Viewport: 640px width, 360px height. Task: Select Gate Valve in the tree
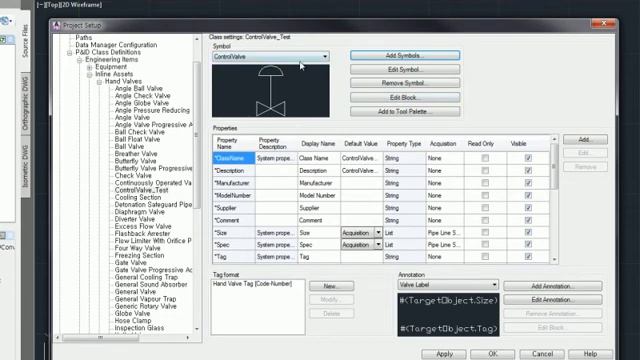click(130, 263)
